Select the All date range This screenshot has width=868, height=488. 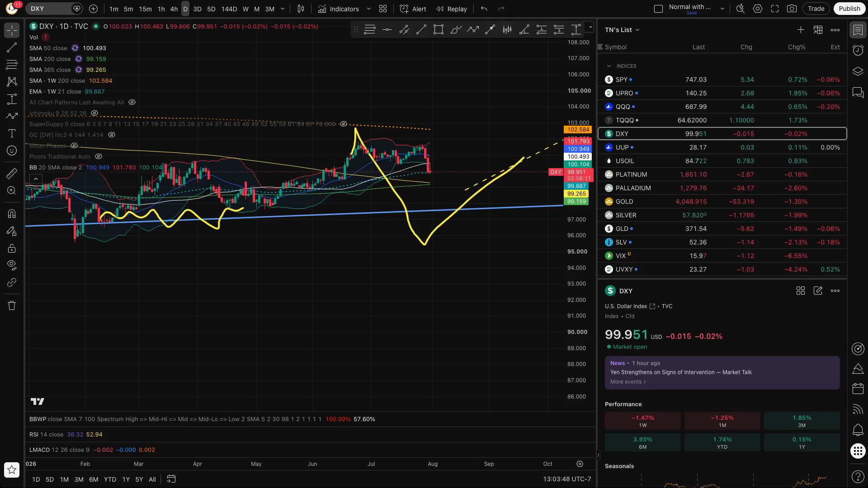pos(152,479)
